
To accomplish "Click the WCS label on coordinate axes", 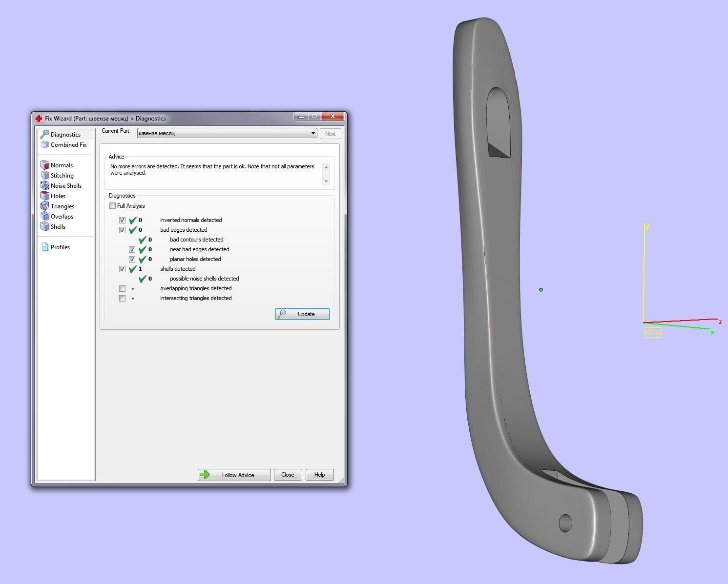I will coord(652,332).
